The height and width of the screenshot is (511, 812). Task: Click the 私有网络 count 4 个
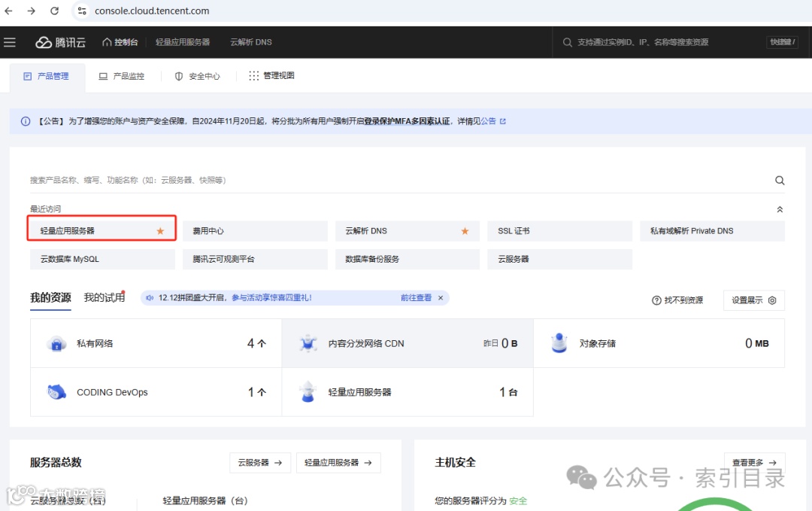(256, 344)
